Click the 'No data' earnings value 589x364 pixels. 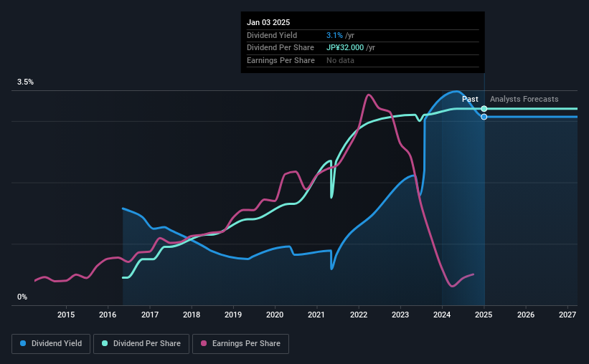tap(340, 60)
